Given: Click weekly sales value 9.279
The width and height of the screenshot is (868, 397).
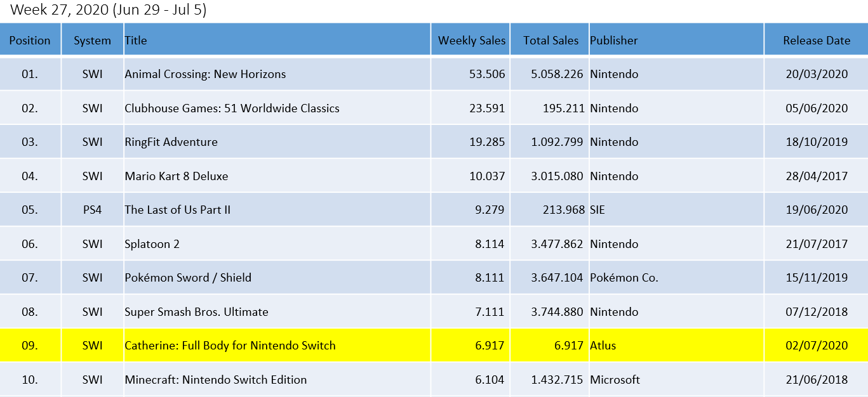Looking at the screenshot, I should (490, 210).
